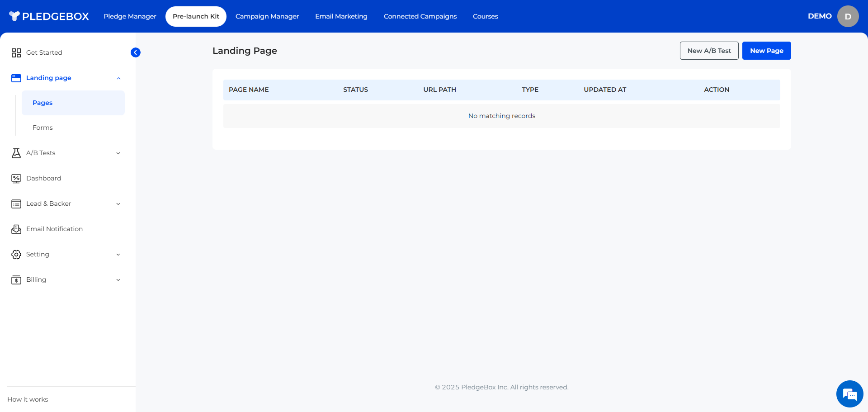868x412 pixels.
Task: Click the Setting gear icon
Action: (x=16, y=255)
